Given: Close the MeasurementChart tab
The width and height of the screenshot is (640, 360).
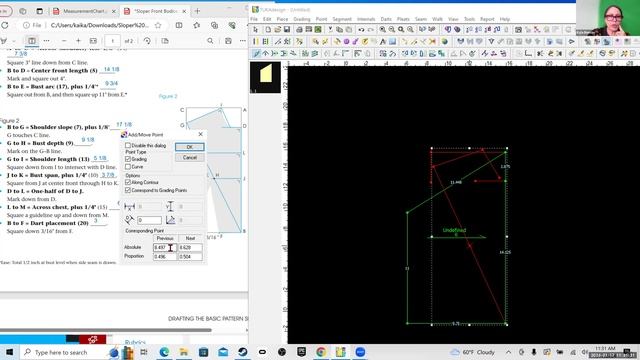Looking at the screenshot, I should (x=114, y=11).
